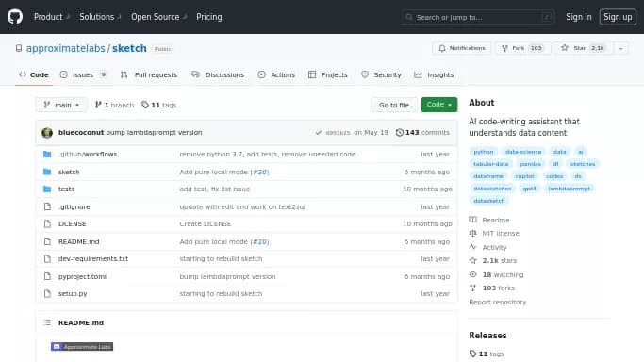View the 11 tags link next to branches
This screenshot has width=644, height=362.
pyautogui.click(x=159, y=105)
